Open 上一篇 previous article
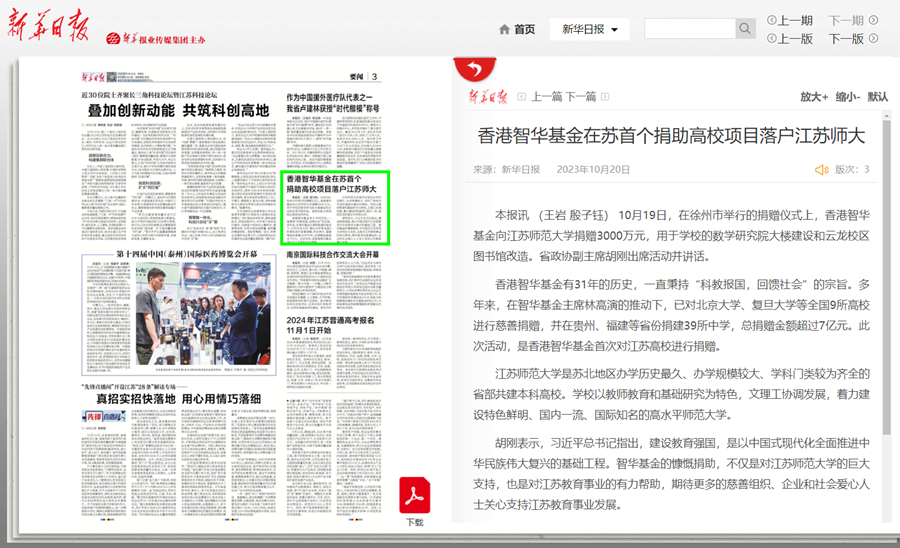This screenshot has width=900, height=548. tap(546, 97)
